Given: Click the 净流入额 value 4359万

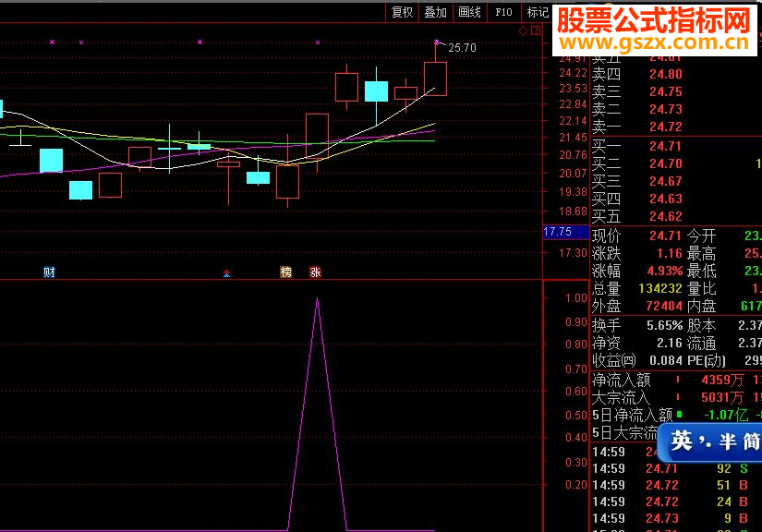Looking at the screenshot, I should click(722, 380).
